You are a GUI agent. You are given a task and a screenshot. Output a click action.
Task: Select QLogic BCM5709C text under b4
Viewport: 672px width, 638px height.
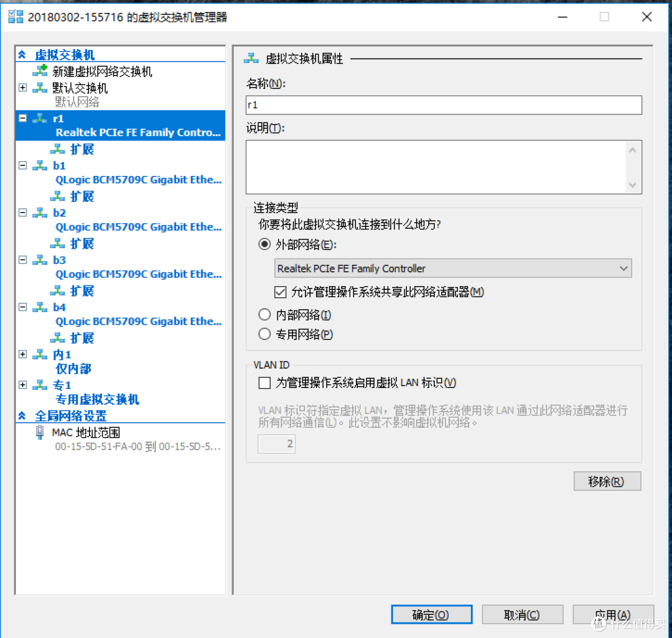pos(138,321)
